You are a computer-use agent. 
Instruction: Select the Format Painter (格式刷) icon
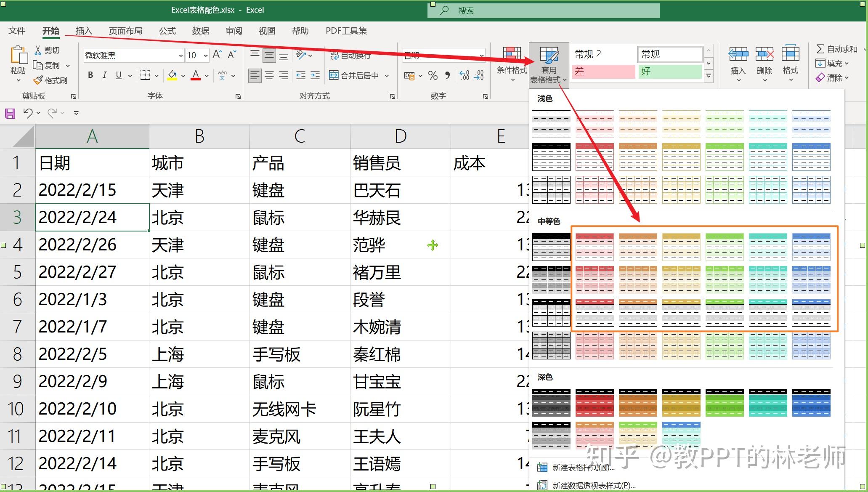(38, 80)
